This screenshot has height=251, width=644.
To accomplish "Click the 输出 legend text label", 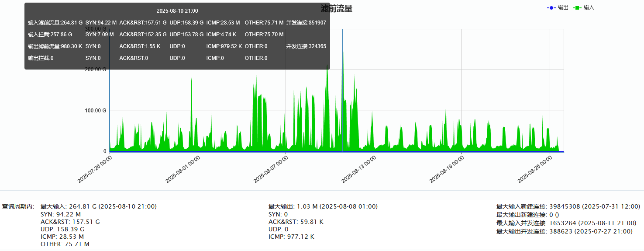I will [563, 8].
